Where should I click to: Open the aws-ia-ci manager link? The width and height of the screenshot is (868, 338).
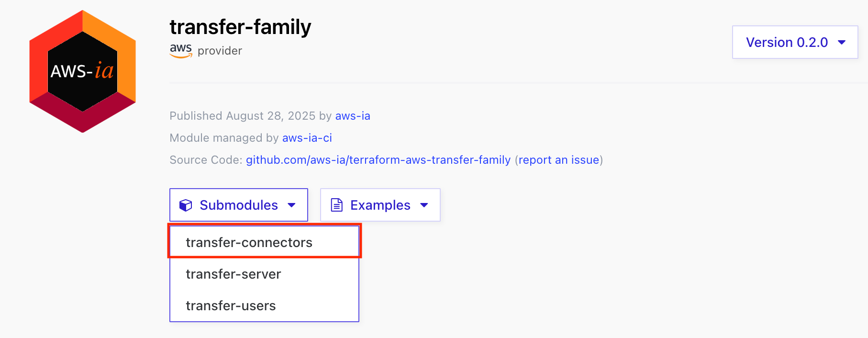point(307,138)
